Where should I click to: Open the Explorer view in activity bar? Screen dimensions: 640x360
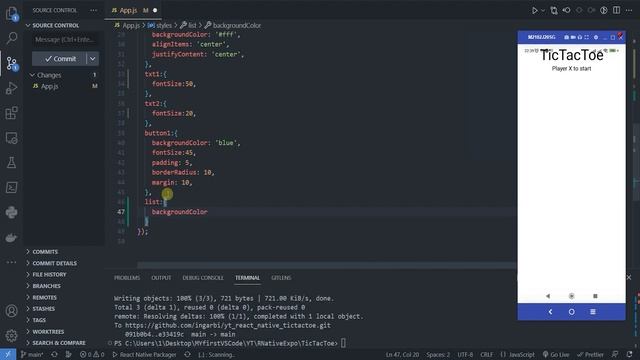(x=11, y=14)
